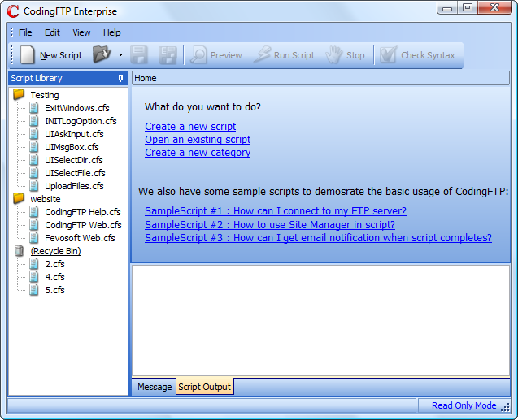Image resolution: width=518 pixels, height=420 pixels.
Task: Click the Check Syntax label in the toolbar
Action: coord(428,55)
